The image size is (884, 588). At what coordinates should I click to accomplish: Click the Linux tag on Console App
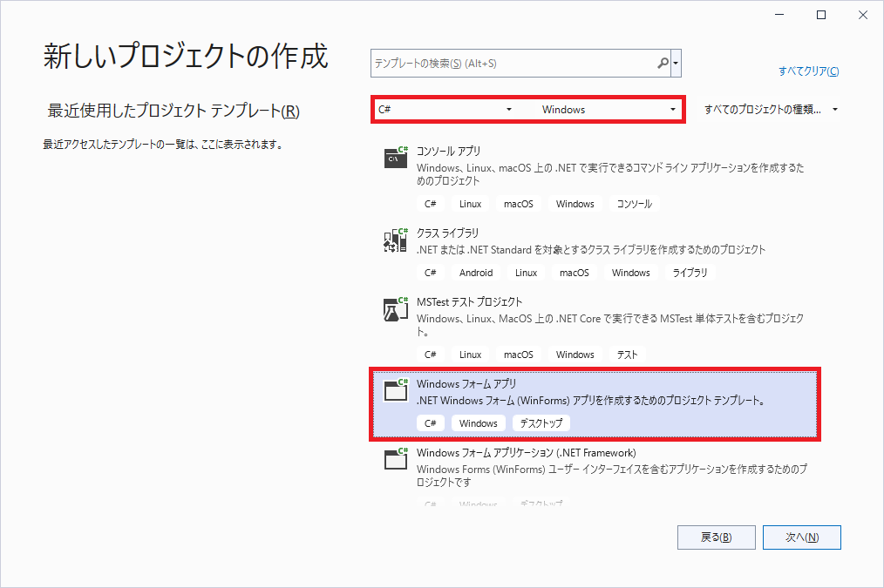pos(470,204)
